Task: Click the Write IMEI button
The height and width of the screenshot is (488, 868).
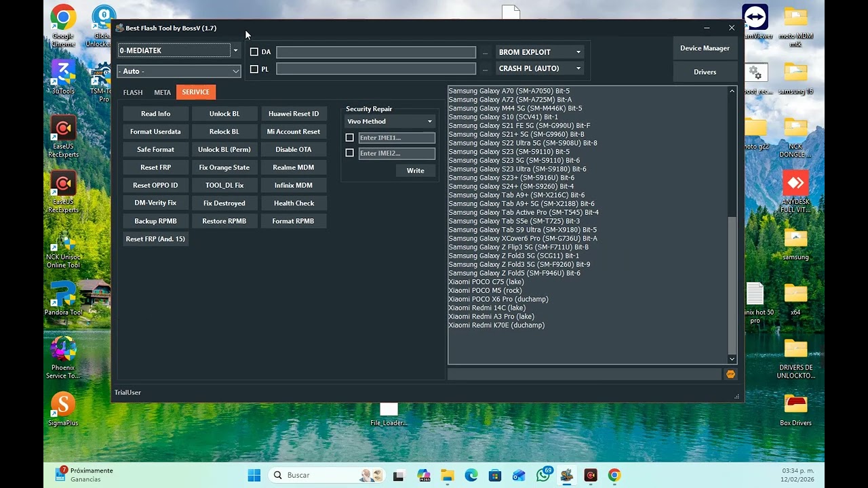Action: (416, 171)
